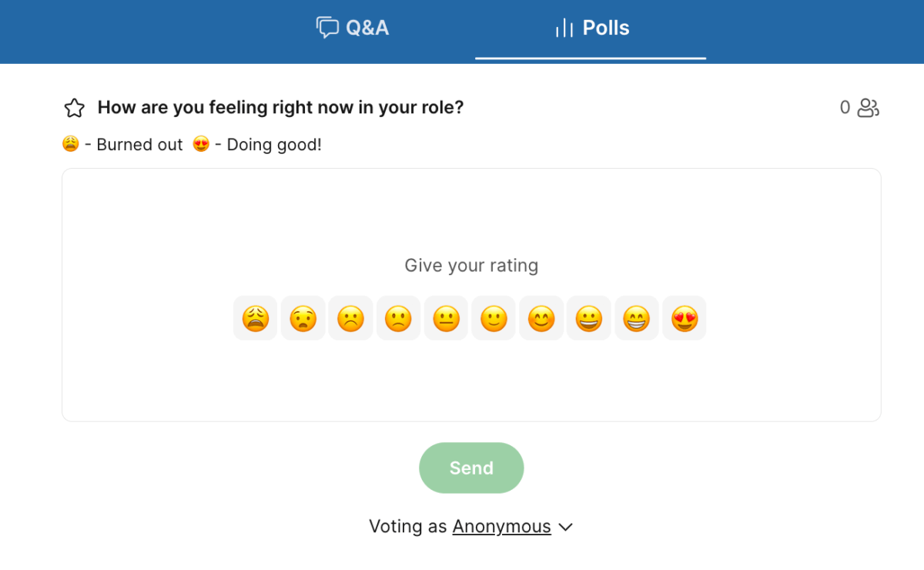Image resolution: width=924 pixels, height=570 pixels.
Task: Select the heart-eyes emoji rating
Action: (x=684, y=318)
